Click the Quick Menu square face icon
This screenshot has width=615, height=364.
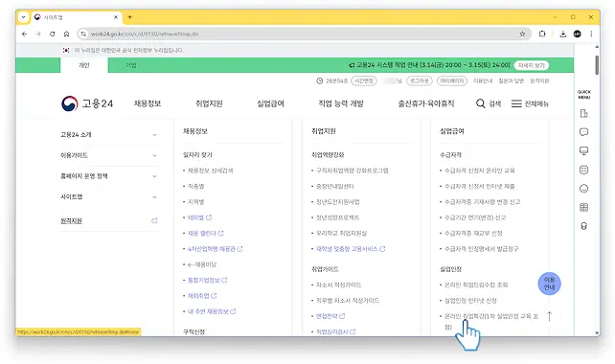coord(583,170)
